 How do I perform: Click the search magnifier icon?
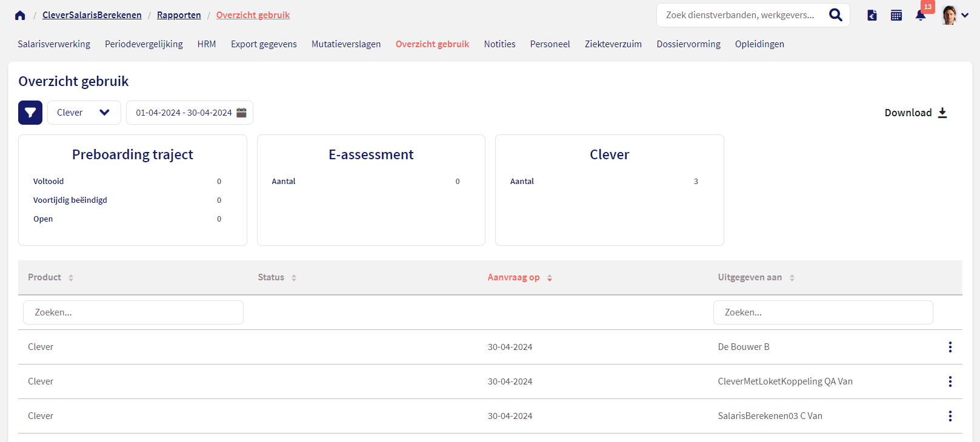(x=835, y=15)
